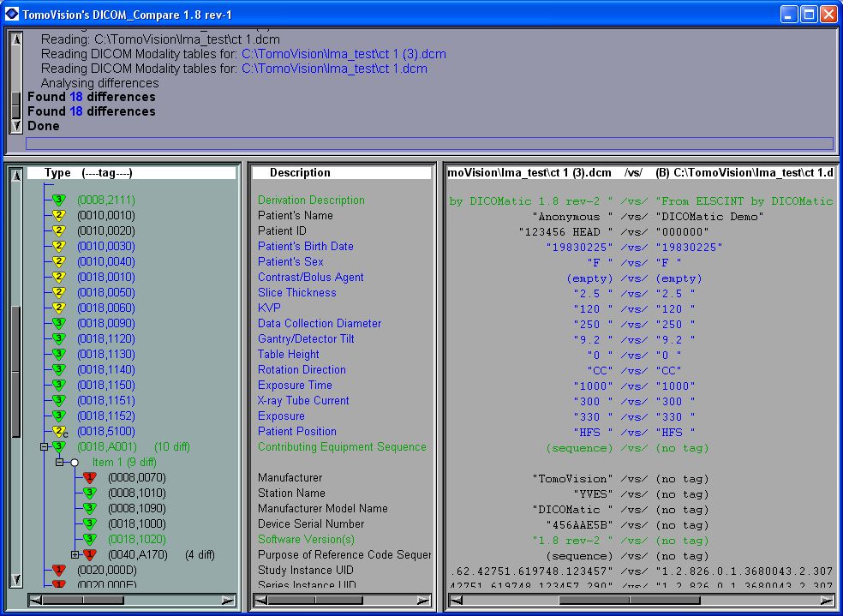The height and width of the screenshot is (616, 843).
Task: Click the log panel scroll up arrow
Action: [x=16, y=39]
